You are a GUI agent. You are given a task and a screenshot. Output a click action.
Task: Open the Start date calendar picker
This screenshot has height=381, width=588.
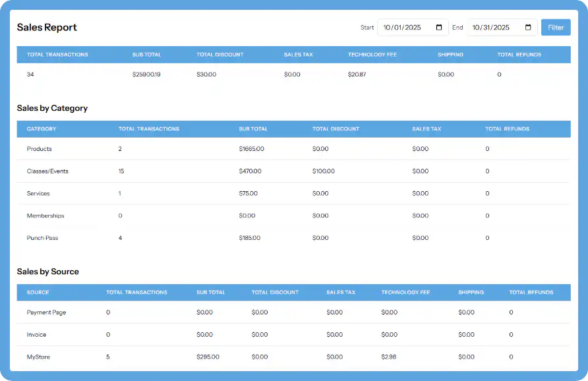(x=438, y=27)
